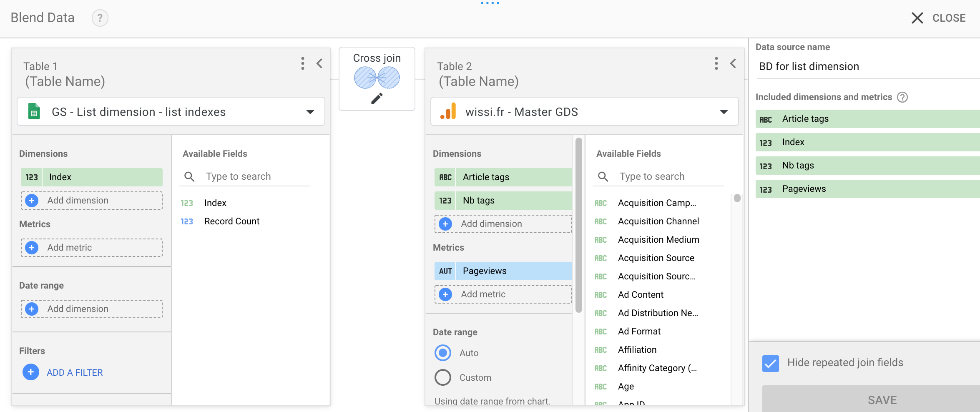The image size is (980, 412).
Task: Click the 123 type icon on Nb tags dimension
Action: [445, 201]
